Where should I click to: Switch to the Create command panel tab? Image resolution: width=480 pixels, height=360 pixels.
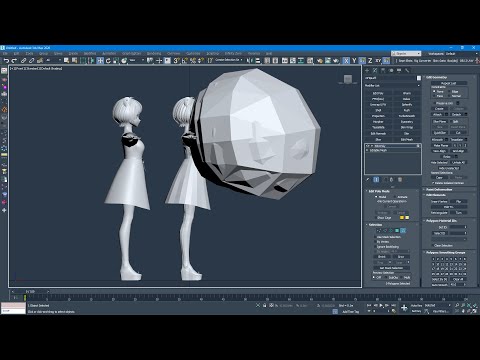click(367, 70)
